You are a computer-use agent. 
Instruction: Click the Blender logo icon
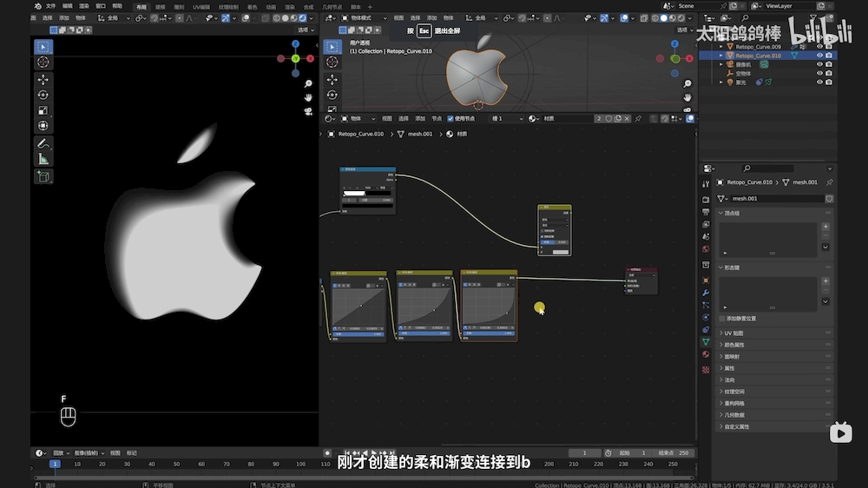37,6
